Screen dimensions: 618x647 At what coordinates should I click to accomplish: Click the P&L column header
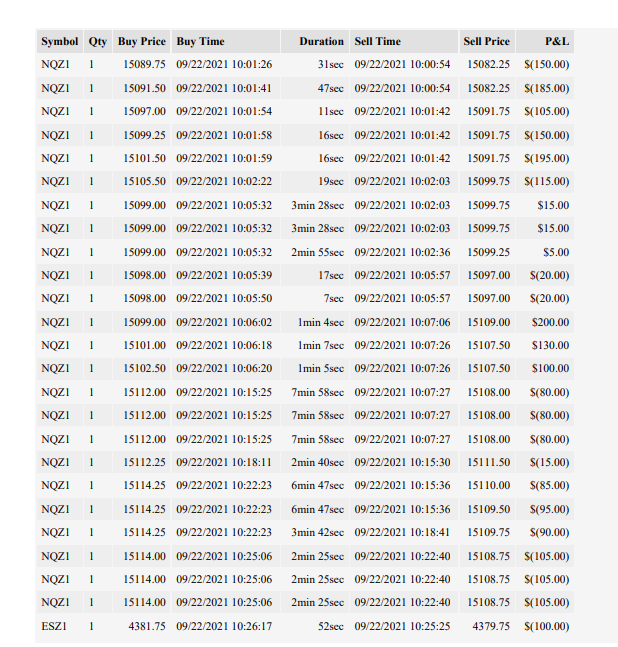pyautogui.click(x=545, y=41)
